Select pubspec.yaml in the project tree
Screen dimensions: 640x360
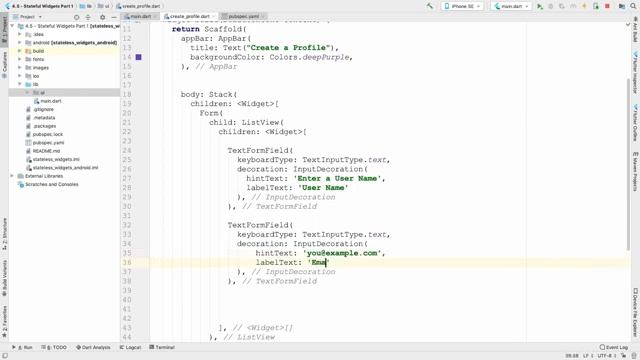48,143
